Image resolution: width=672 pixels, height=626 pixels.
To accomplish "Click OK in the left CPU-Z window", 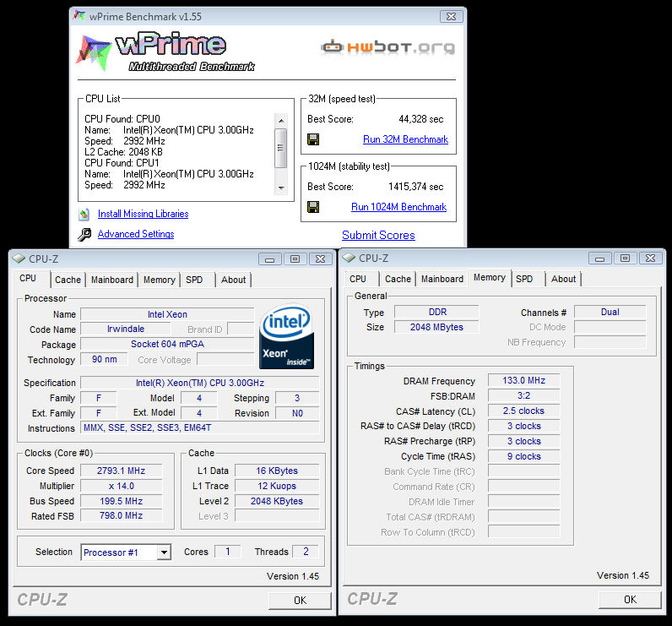I will click(300, 601).
